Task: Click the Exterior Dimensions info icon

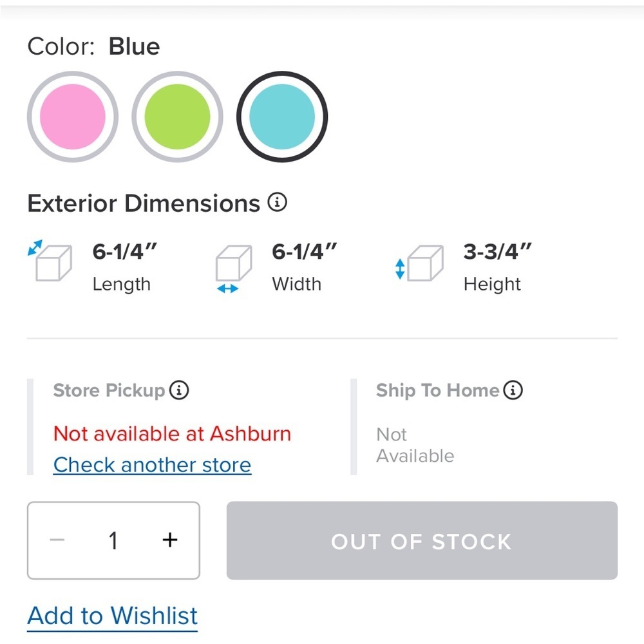Action: click(x=277, y=204)
